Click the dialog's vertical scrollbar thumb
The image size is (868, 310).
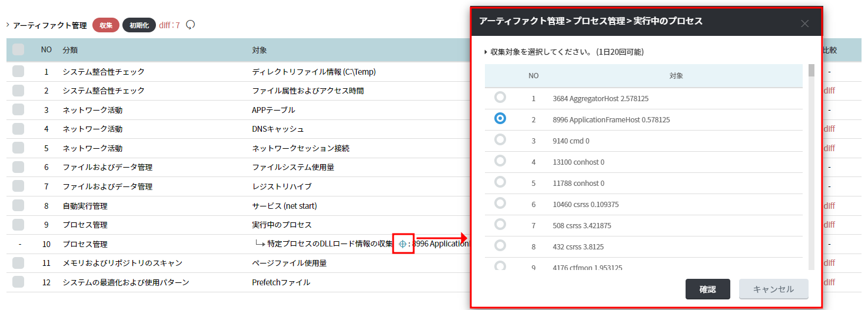pos(812,71)
